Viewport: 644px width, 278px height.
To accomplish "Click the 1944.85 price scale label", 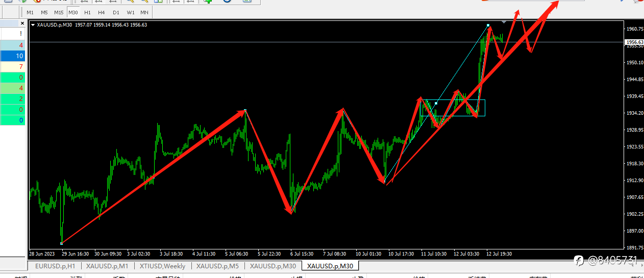I will [634, 80].
